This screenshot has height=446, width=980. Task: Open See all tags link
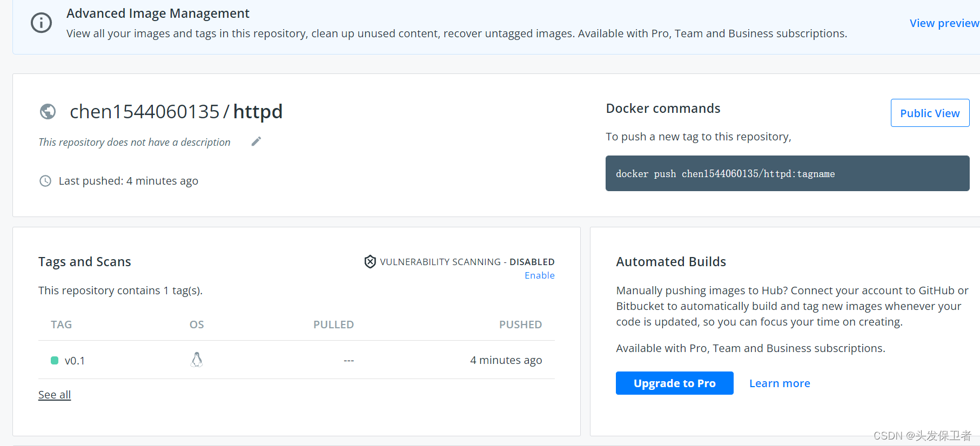(55, 395)
